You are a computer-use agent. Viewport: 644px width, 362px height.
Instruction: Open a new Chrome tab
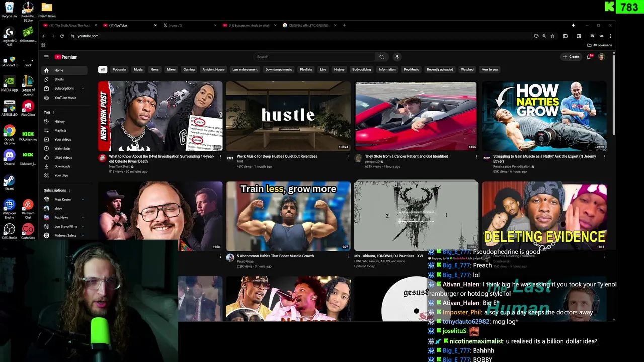pos(344,25)
